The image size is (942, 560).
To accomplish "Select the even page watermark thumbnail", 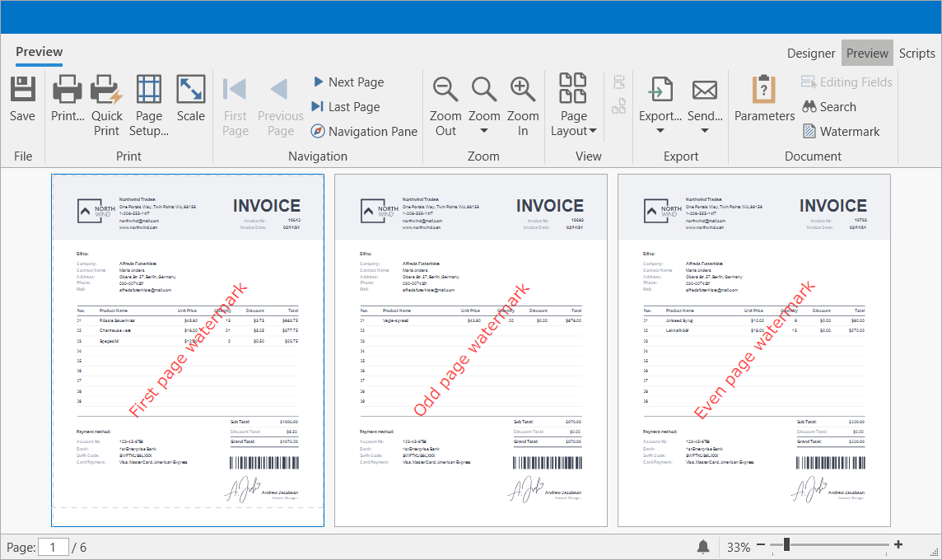I will [x=754, y=350].
